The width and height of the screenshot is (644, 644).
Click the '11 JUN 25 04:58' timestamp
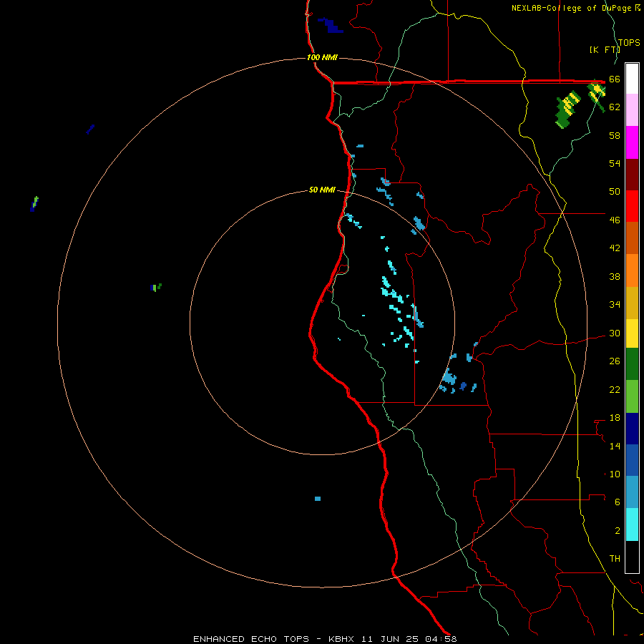click(409, 639)
